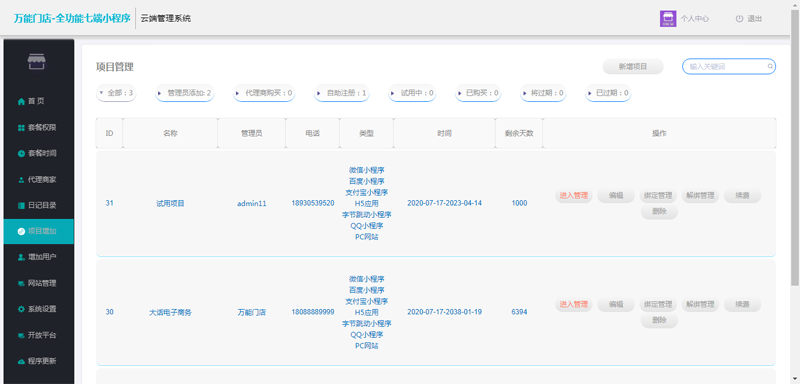Click the 剩余天数 column header
800x384 pixels.
(519, 134)
